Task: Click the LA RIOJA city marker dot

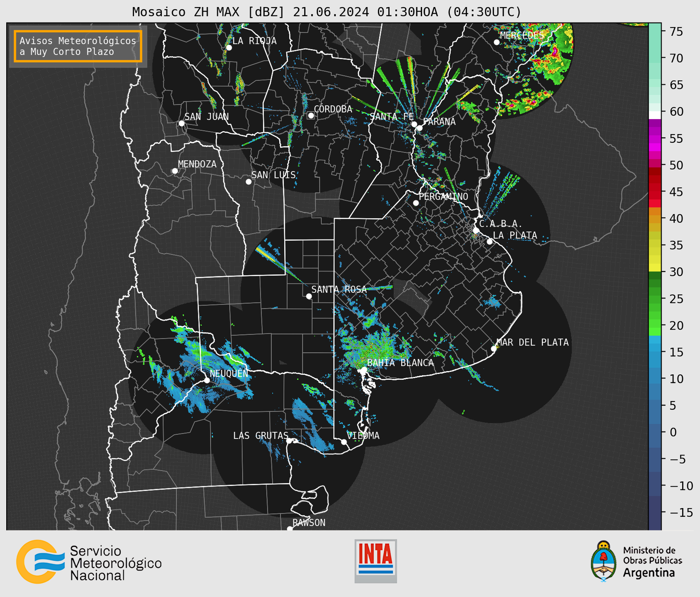Action: pos(229,48)
